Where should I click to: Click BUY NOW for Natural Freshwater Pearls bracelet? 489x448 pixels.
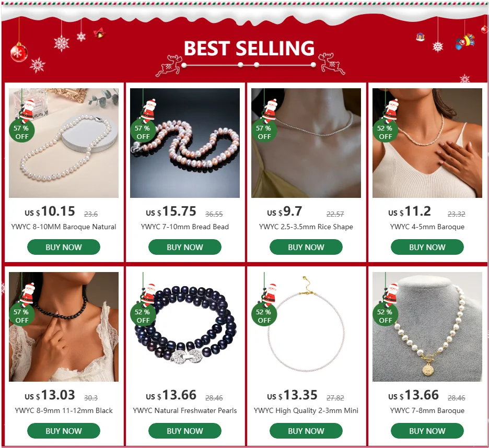(x=185, y=431)
